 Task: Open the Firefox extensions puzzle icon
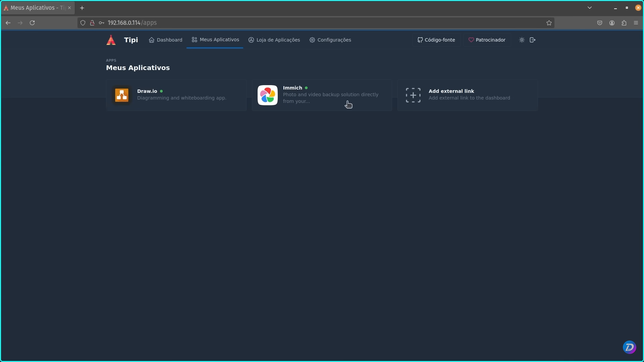pos(624,23)
